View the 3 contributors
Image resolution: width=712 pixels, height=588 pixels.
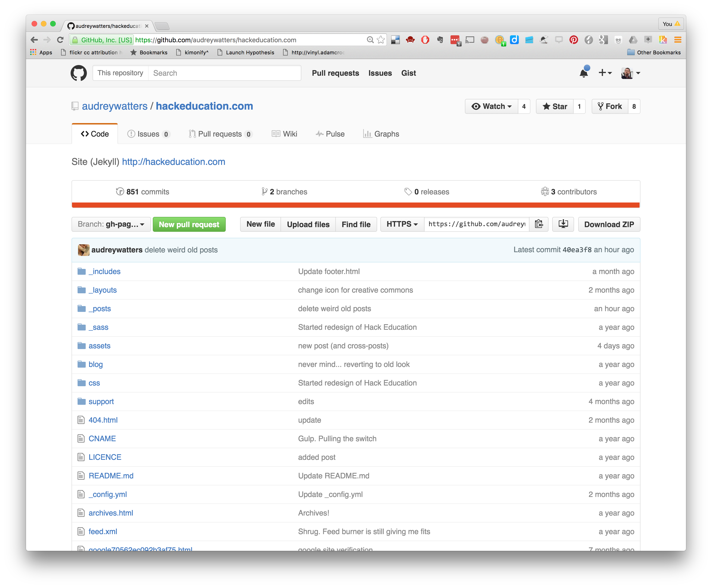pyautogui.click(x=569, y=192)
